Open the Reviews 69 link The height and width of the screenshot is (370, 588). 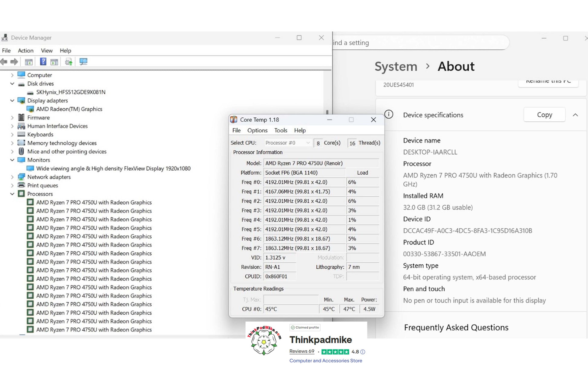(x=302, y=351)
